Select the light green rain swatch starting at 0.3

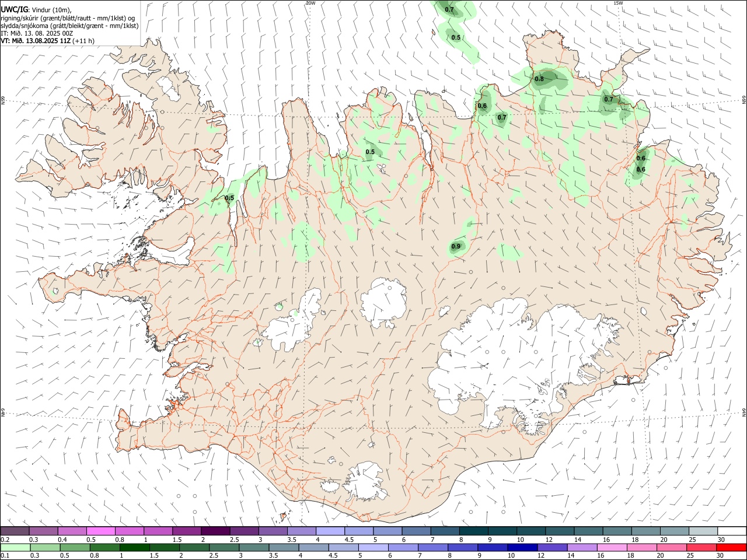pos(45,547)
